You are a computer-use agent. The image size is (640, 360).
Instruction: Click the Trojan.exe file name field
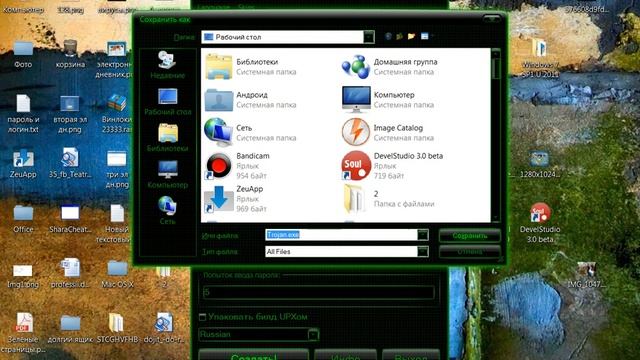(x=341, y=235)
